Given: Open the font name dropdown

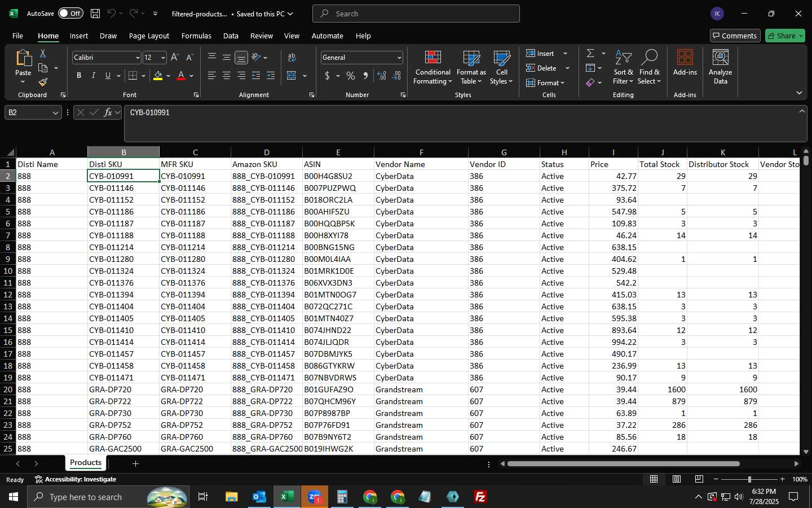Looking at the screenshot, I should point(137,58).
